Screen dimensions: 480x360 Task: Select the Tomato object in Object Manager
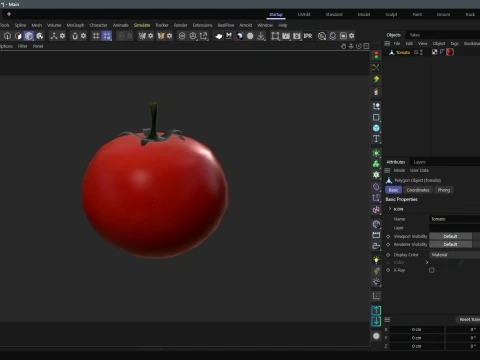tap(403, 52)
